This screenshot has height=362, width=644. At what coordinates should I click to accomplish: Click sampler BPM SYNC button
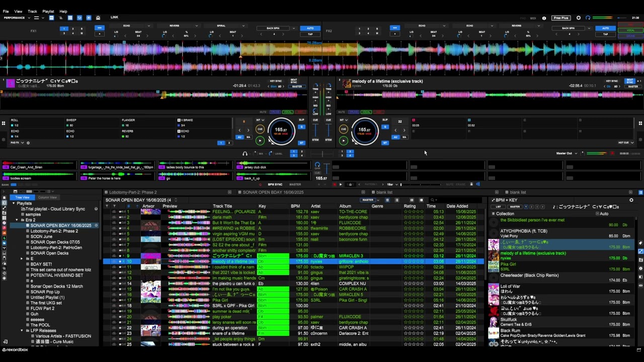pyautogui.click(x=275, y=185)
